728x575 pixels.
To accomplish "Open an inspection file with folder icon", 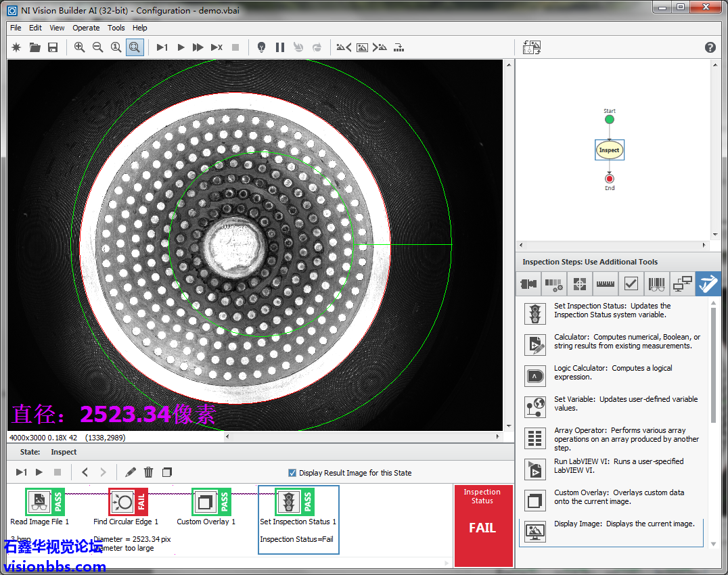I will (x=35, y=47).
